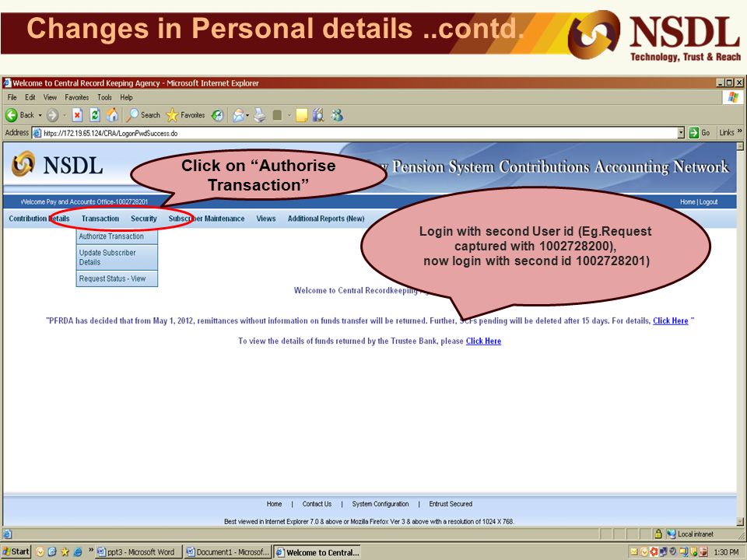Expand the quick launch overflow chevron
Viewport: 747px width, 560px height.
(x=91, y=551)
